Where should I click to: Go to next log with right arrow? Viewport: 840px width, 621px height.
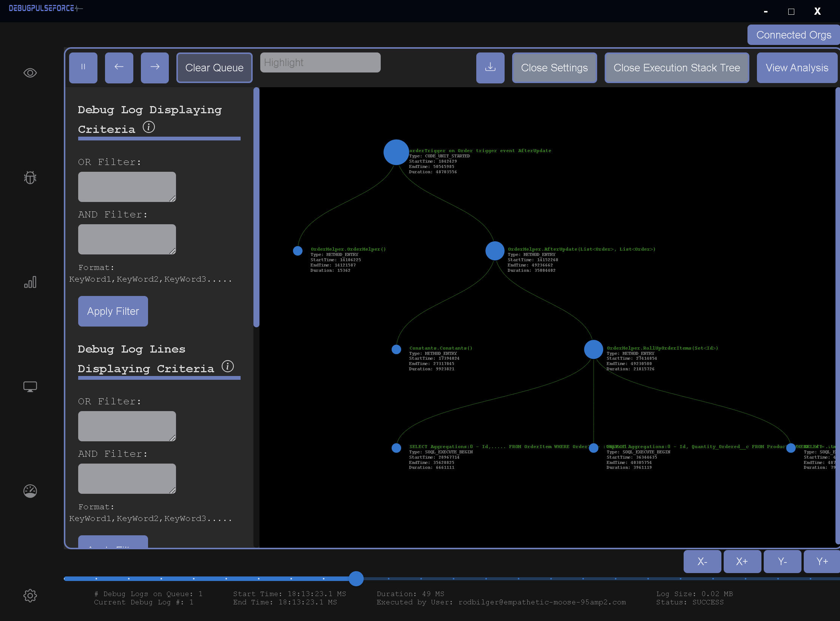click(x=155, y=67)
